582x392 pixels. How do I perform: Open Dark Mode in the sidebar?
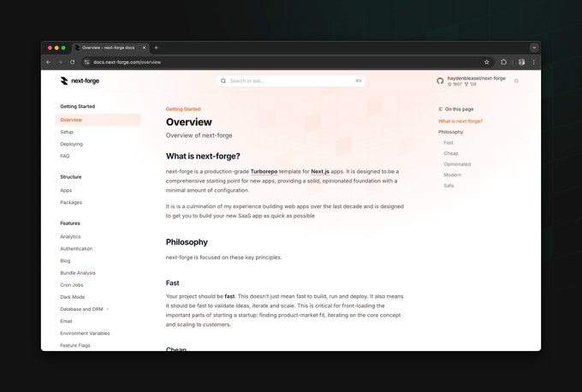pos(73,297)
